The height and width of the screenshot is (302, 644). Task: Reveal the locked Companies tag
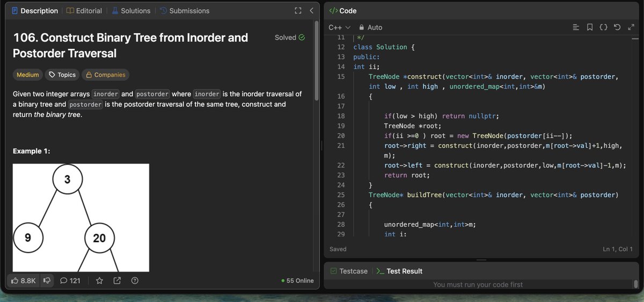tap(106, 75)
